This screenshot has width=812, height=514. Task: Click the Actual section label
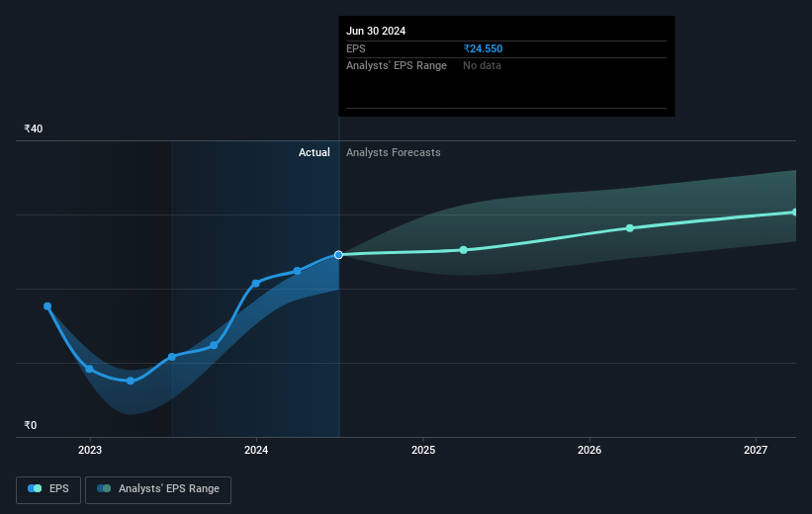[314, 152]
